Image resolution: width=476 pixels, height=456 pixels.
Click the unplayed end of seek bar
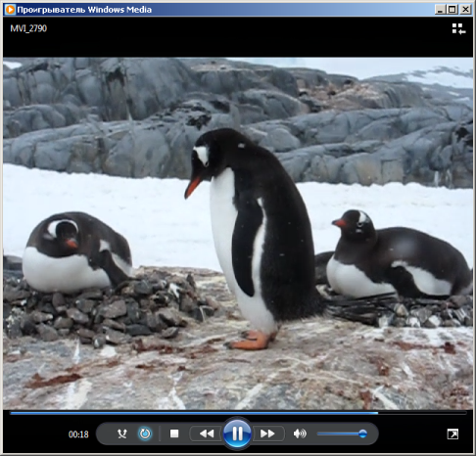click(x=422, y=413)
